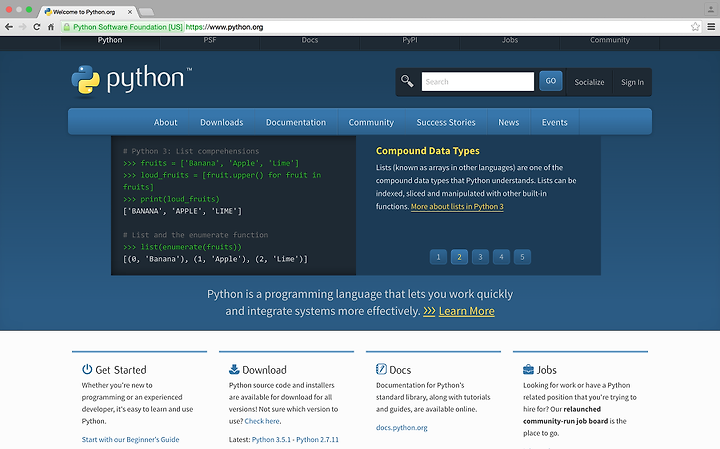
Task: Open a new browser tab
Action: click(146, 12)
